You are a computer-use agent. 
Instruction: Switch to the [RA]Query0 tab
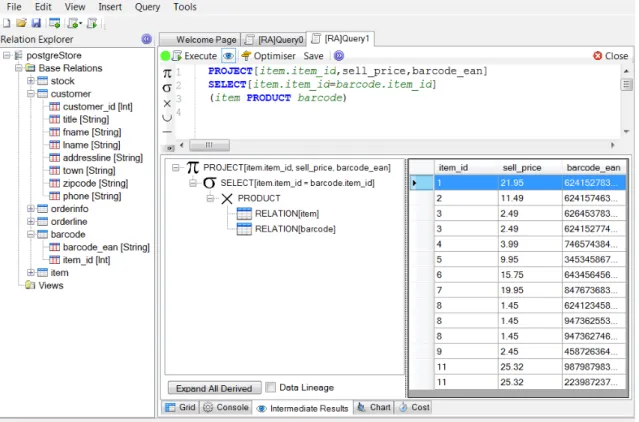coord(274,40)
